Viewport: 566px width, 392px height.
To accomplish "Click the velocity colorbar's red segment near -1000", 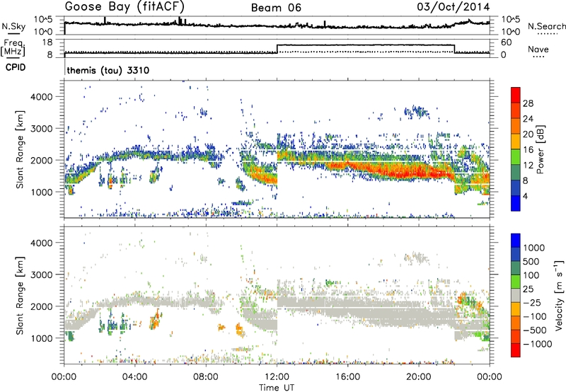I will point(516,350).
